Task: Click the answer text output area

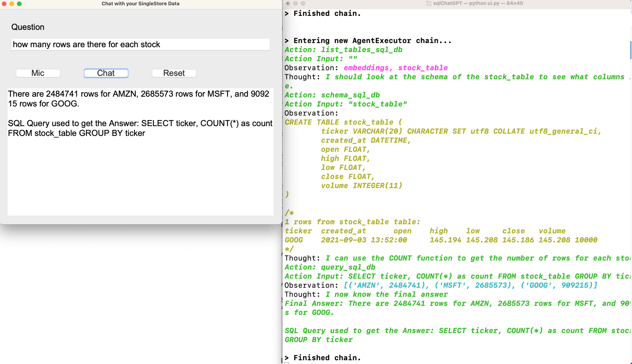Action: coord(141,152)
